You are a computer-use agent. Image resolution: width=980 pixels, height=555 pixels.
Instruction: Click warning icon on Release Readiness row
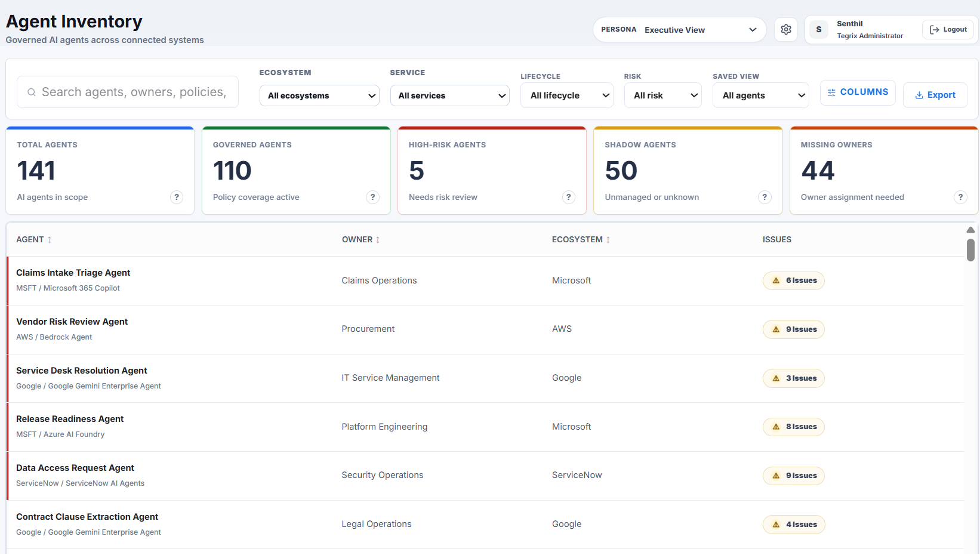[x=776, y=427]
